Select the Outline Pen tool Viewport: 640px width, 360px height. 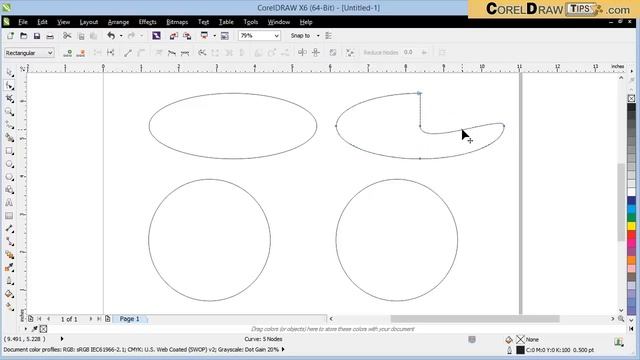9,281
